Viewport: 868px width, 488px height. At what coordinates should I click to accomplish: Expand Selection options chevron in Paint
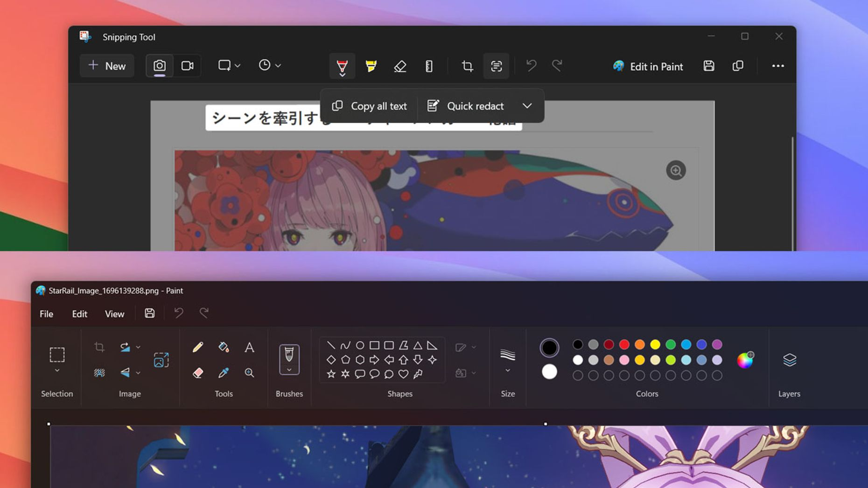[x=57, y=370]
